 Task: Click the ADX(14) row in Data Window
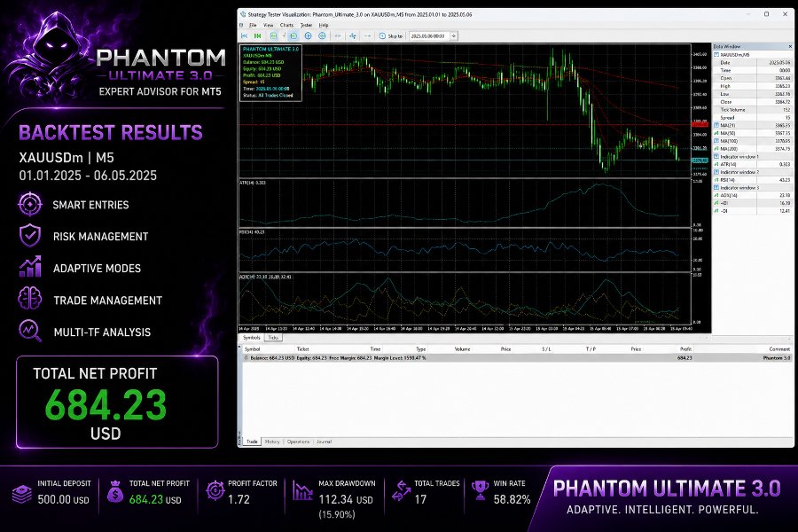coord(752,195)
